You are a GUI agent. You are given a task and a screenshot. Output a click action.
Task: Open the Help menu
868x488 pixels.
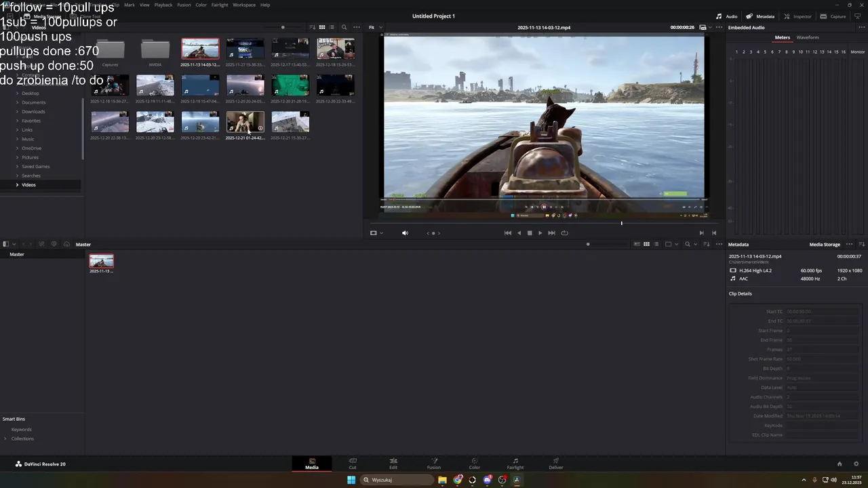click(265, 5)
